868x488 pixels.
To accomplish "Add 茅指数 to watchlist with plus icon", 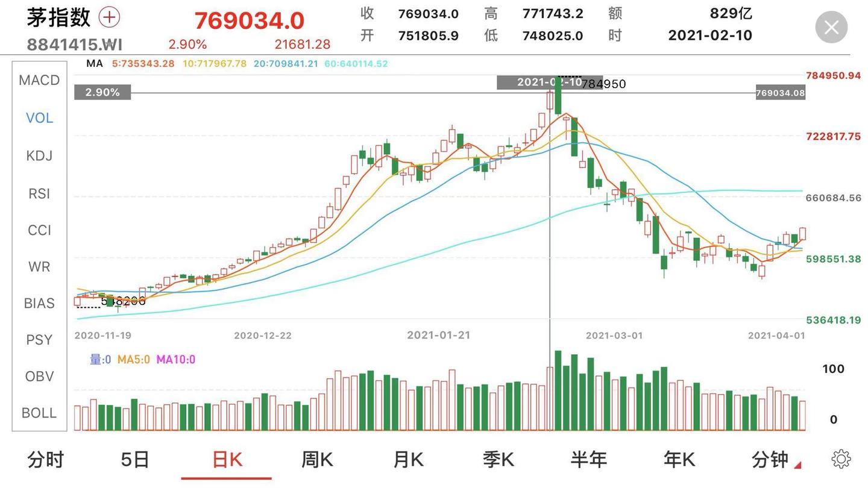I will coord(109,17).
